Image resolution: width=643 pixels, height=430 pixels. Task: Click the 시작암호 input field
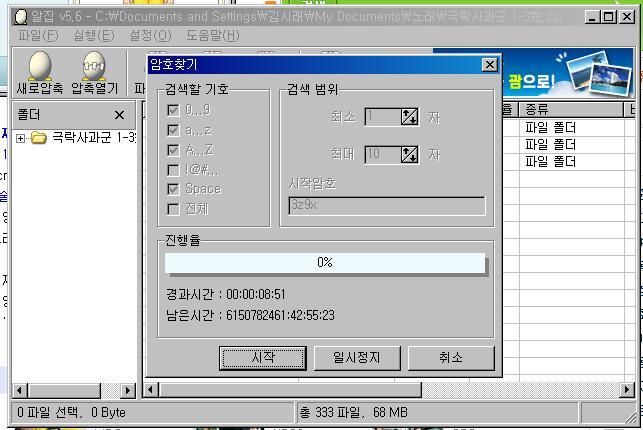387,205
